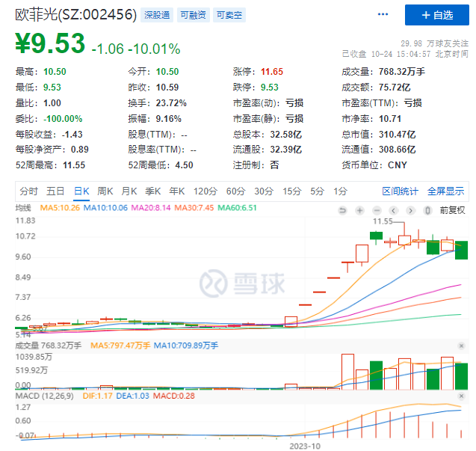Open 区间统计 range statistics
476x451 pixels.
[400, 191]
